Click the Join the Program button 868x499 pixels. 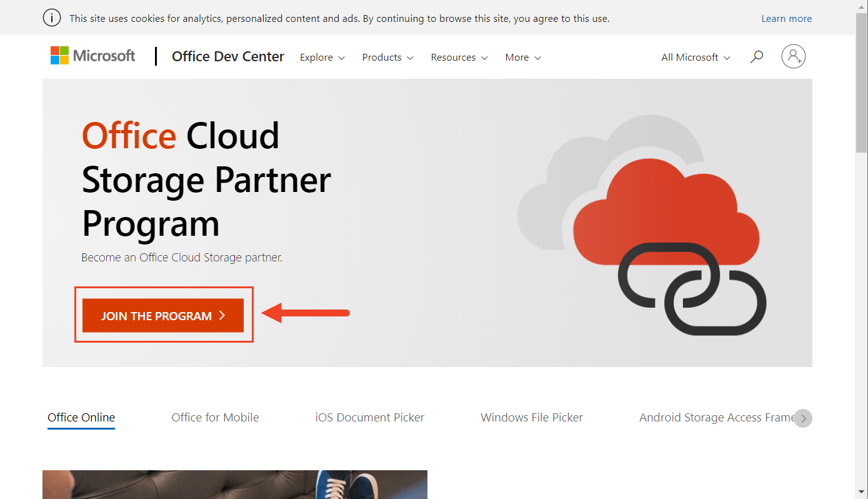click(162, 316)
